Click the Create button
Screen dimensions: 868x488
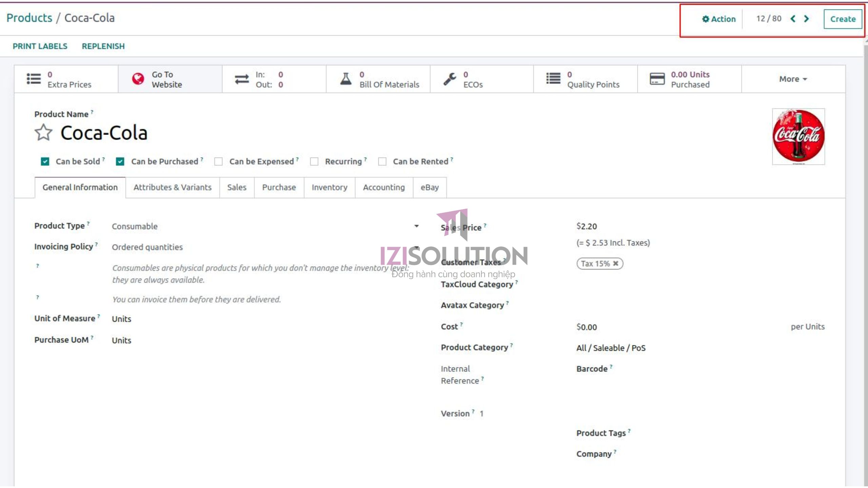click(843, 19)
